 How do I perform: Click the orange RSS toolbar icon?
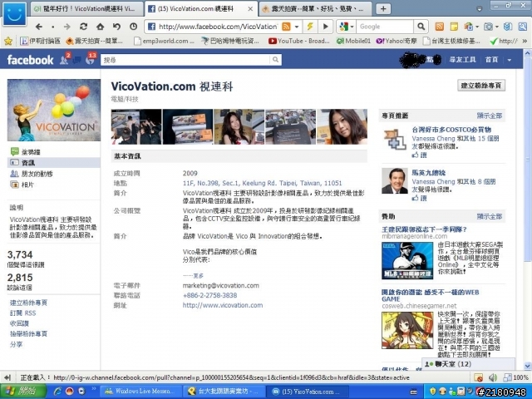440,27
